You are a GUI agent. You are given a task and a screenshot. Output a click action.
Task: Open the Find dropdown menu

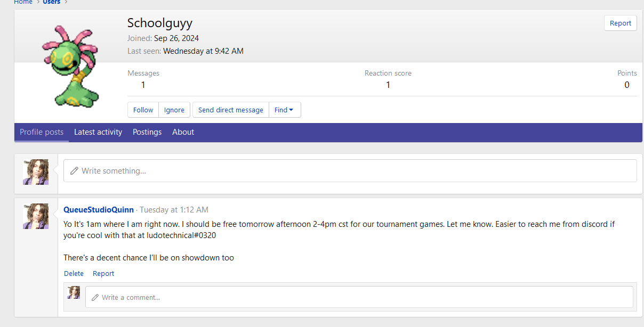(x=284, y=110)
